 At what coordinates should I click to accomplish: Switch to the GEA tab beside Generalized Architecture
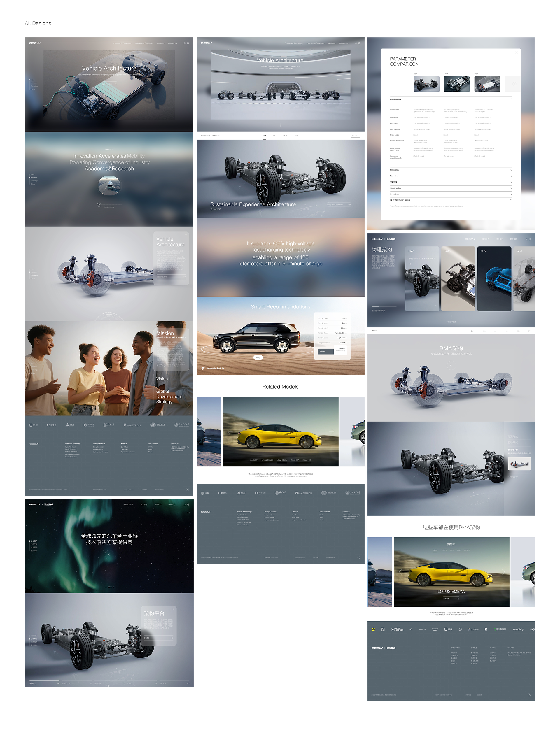click(274, 136)
